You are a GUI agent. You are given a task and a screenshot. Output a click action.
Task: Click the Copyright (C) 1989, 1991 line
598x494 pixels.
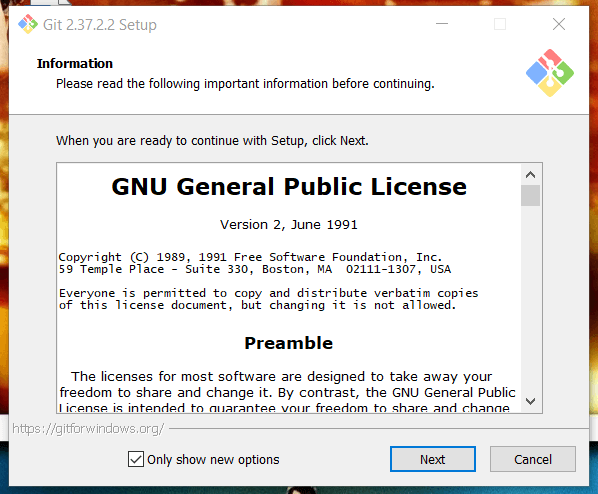pos(250,257)
